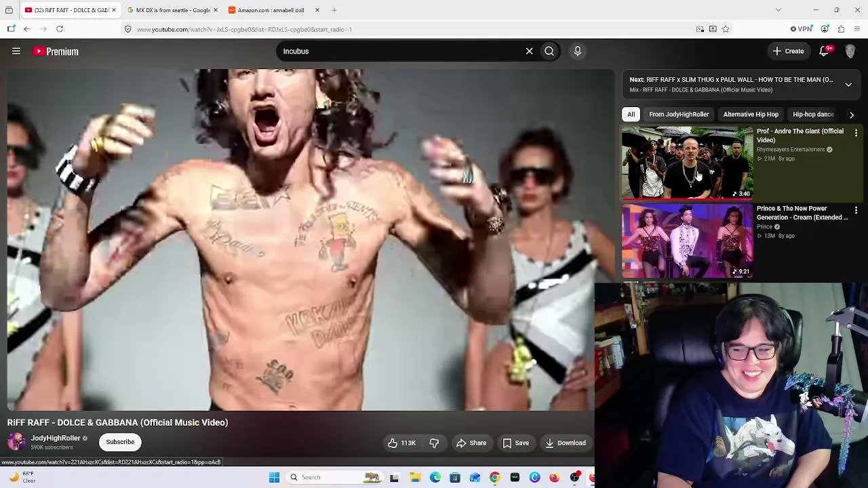Close the Google search tab
Viewport: 868px width, 488px height.
(x=216, y=10)
